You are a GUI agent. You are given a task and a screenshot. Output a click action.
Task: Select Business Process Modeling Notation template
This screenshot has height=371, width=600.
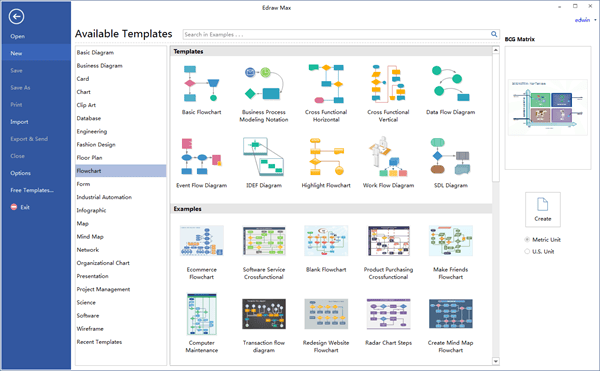[264, 93]
